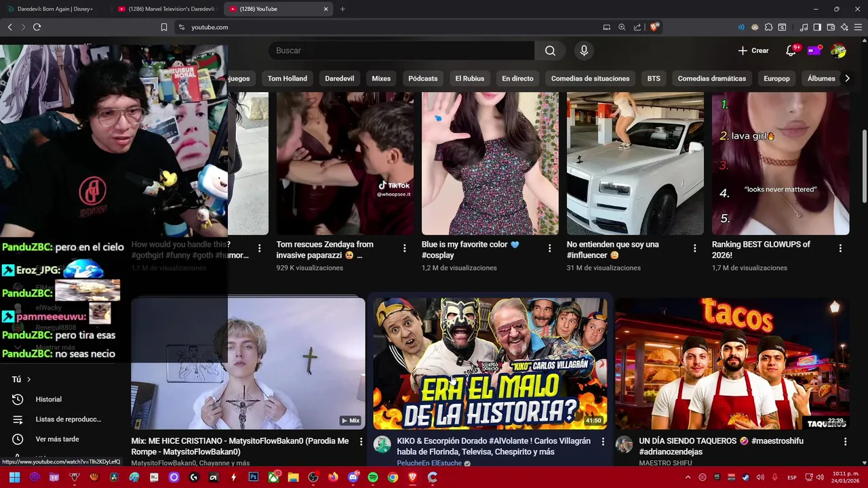Open Photoshop from the taskbar

point(254,477)
